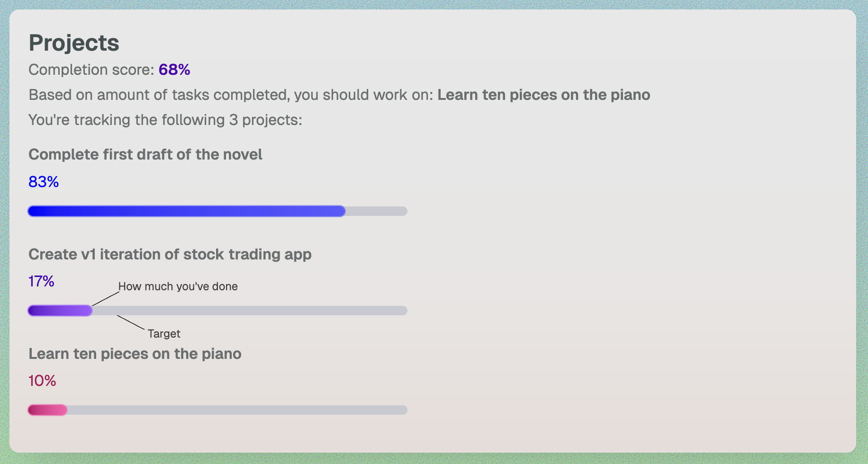Click 'Completion score:' label text

[91, 70]
